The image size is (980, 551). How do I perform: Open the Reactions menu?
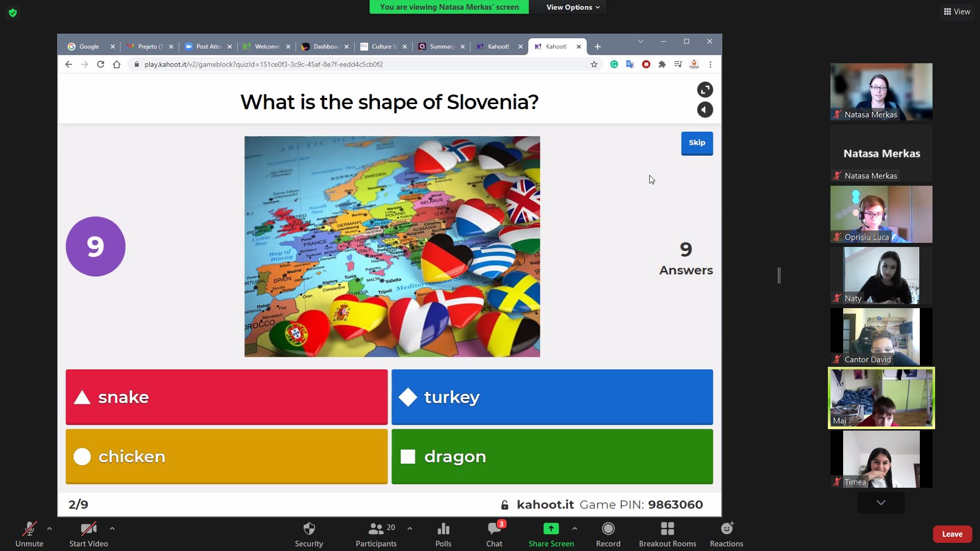point(726,529)
